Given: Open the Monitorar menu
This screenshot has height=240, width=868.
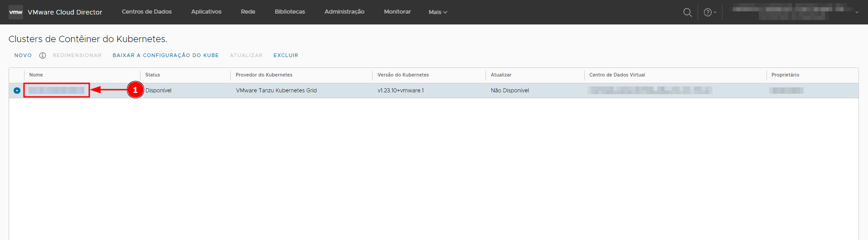Looking at the screenshot, I should (398, 12).
